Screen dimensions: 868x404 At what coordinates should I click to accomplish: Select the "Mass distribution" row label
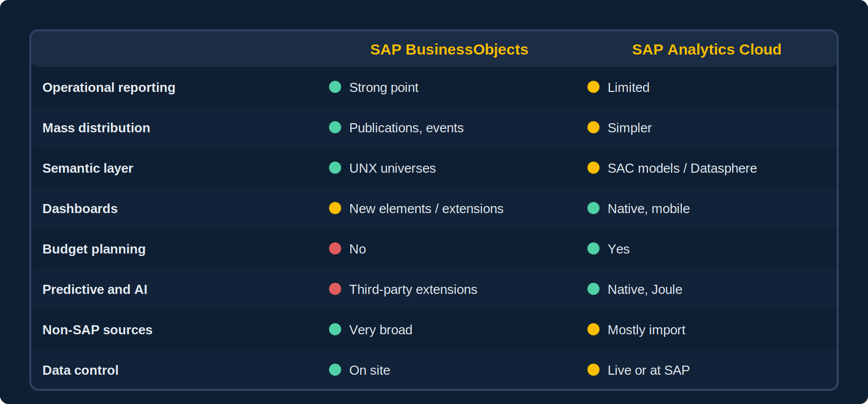(x=96, y=128)
